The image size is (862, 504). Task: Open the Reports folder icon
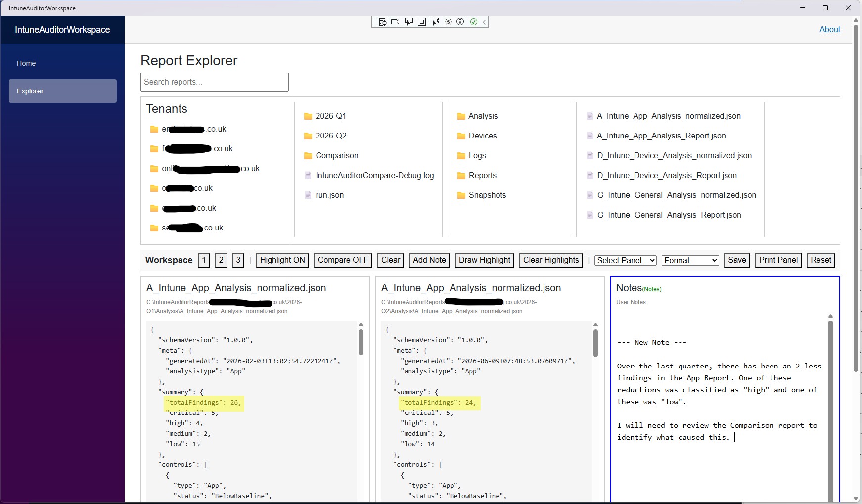[461, 176]
